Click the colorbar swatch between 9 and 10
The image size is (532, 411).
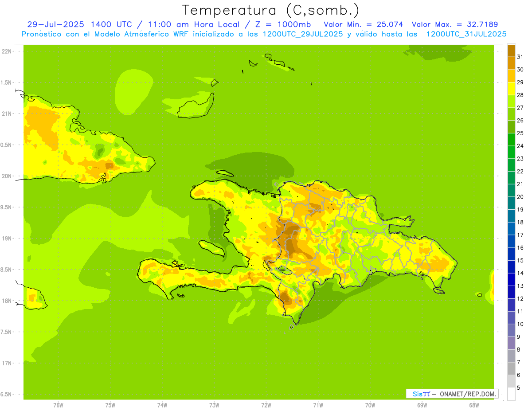(x=511, y=330)
